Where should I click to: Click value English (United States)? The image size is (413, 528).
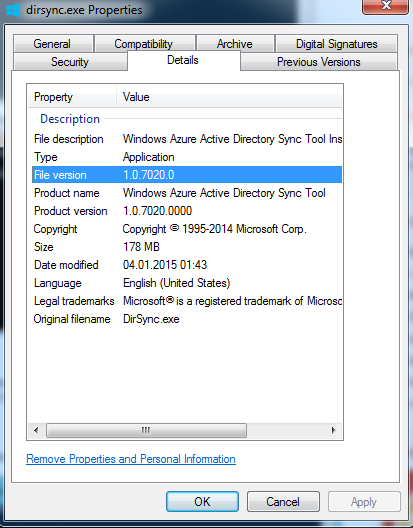tap(177, 283)
